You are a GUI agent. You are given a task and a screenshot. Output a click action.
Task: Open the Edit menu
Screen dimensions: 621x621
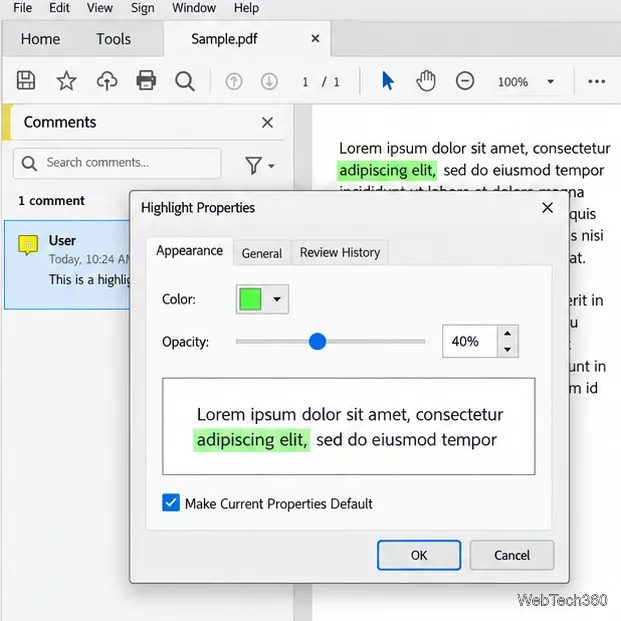59,8
